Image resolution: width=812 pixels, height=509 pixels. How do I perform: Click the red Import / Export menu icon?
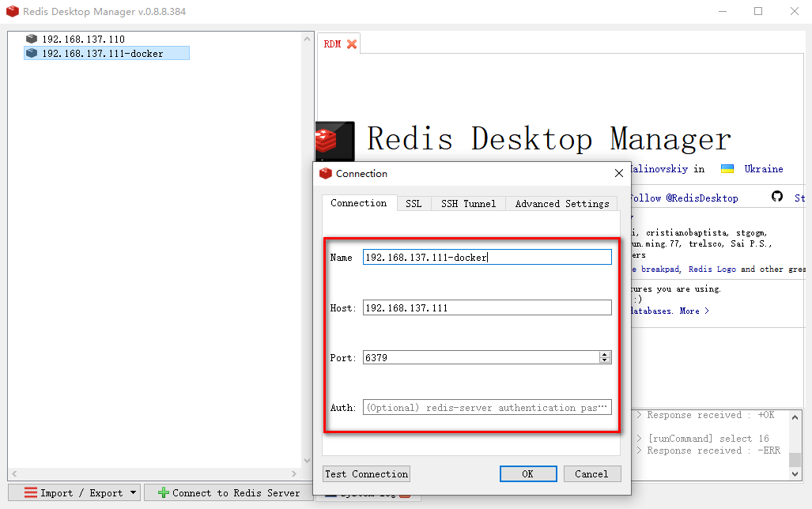31,493
